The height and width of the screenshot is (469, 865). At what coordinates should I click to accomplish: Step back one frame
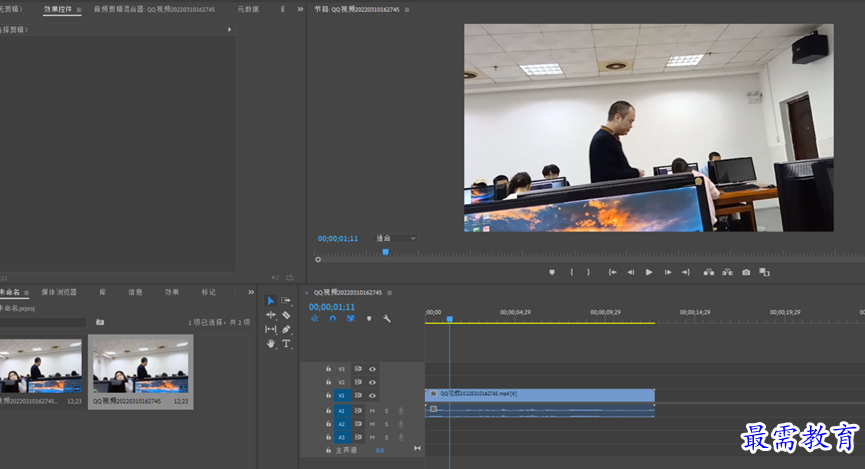click(631, 272)
